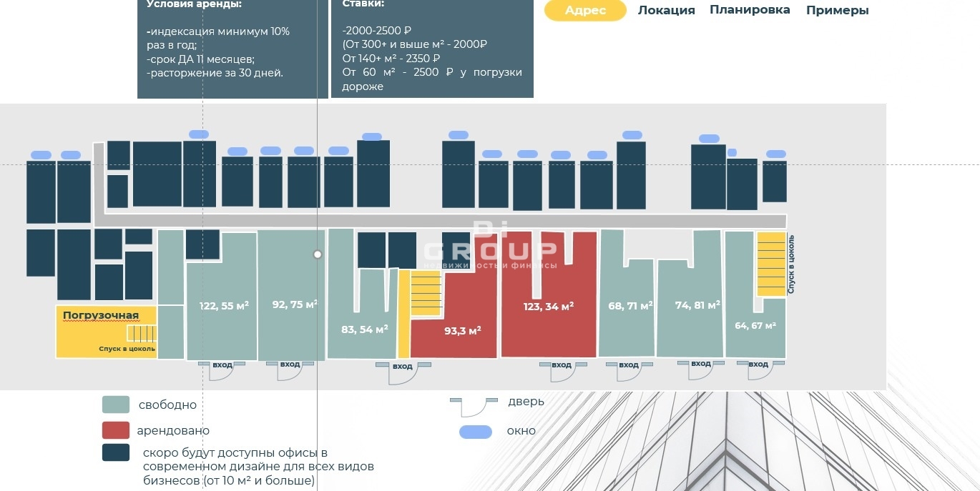The width and height of the screenshot is (980, 491).
Task: Go to the Планировка menu item
Action: click(750, 9)
